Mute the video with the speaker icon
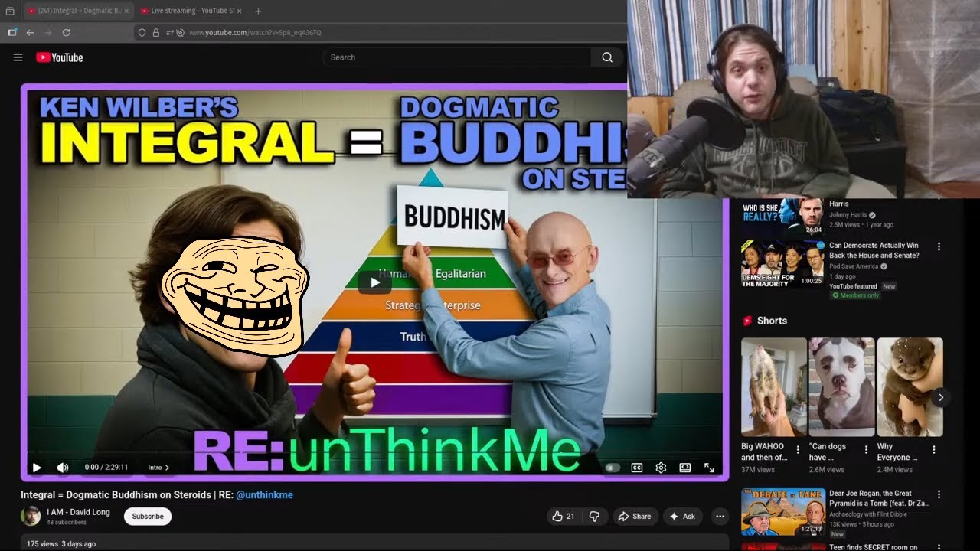Image resolution: width=980 pixels, height=551 pixels. coord(63,468)
